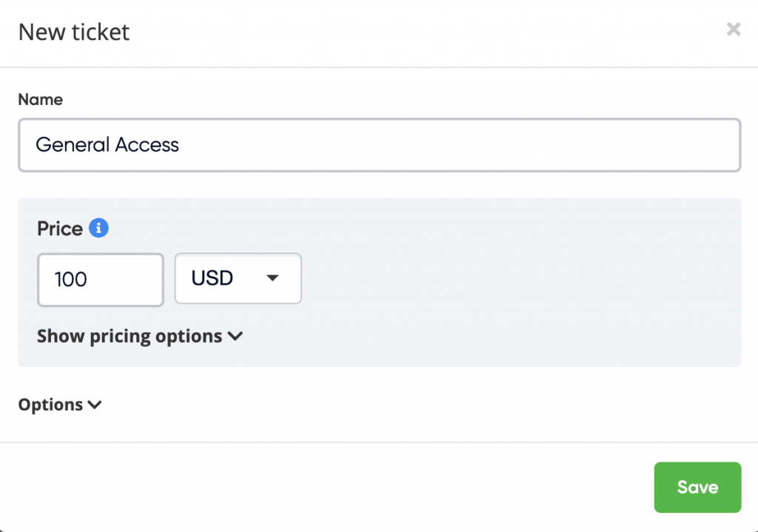The image size is (758, 532).
Task: Click the 'USD' text in currency selector
Action: [212, 278]
